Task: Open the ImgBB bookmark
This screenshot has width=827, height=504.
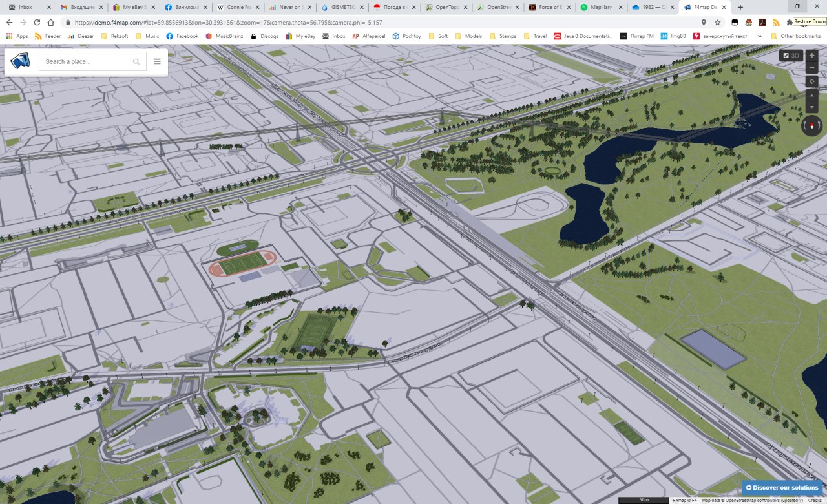Action: [x=673, y=36]
